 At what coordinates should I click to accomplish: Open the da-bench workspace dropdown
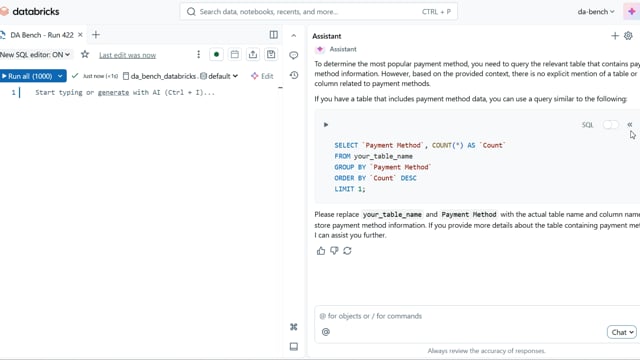coord(596,11)
